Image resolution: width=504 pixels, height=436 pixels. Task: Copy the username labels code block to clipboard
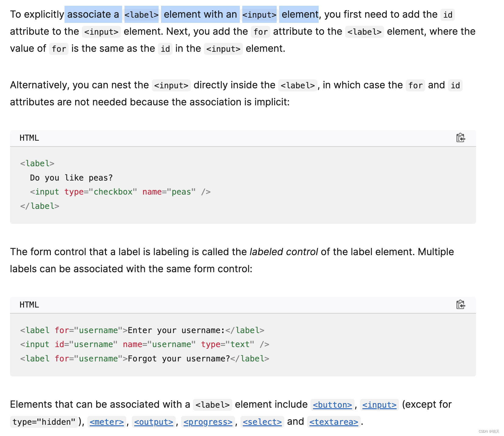pyautogui.click(x=460, y=304)
